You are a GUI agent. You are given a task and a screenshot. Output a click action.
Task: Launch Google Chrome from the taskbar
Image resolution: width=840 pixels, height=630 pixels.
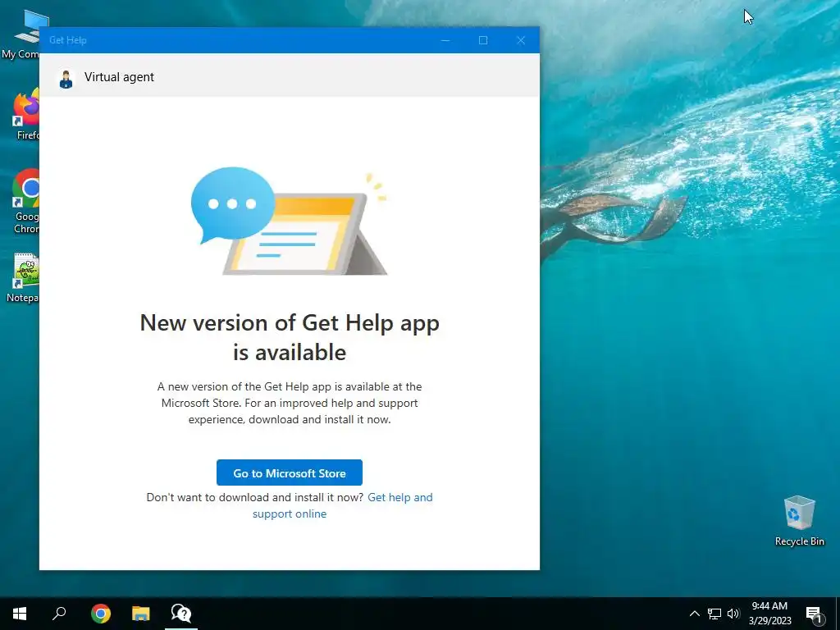(x=101, y=614)
